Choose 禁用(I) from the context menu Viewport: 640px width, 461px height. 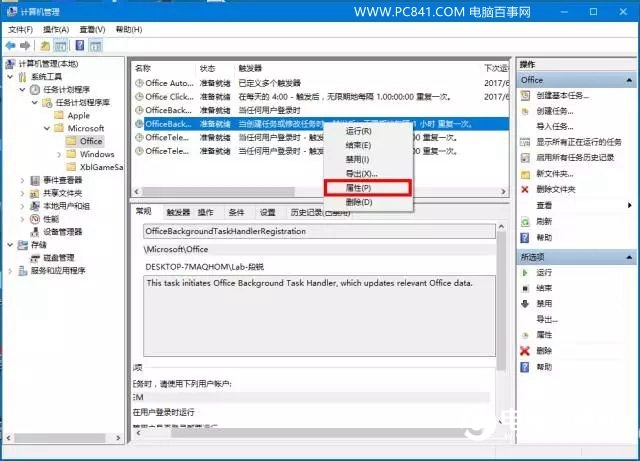coord(368,159)
